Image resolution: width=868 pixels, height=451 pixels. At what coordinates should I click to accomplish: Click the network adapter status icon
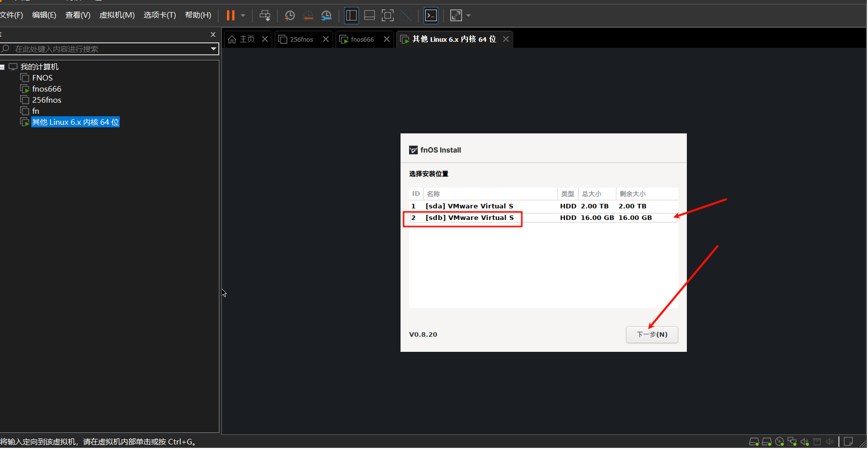tap(792, 442)
